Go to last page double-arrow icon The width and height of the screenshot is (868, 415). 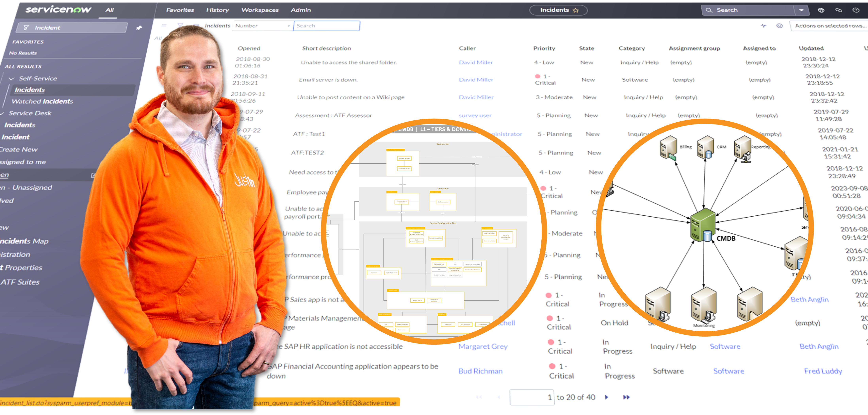626,397
